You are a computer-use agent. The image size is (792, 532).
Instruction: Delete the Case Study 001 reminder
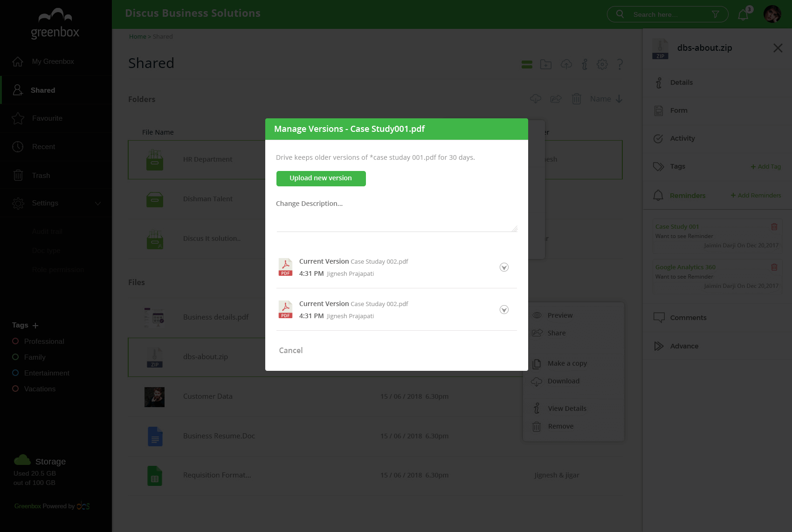(774, 227)
